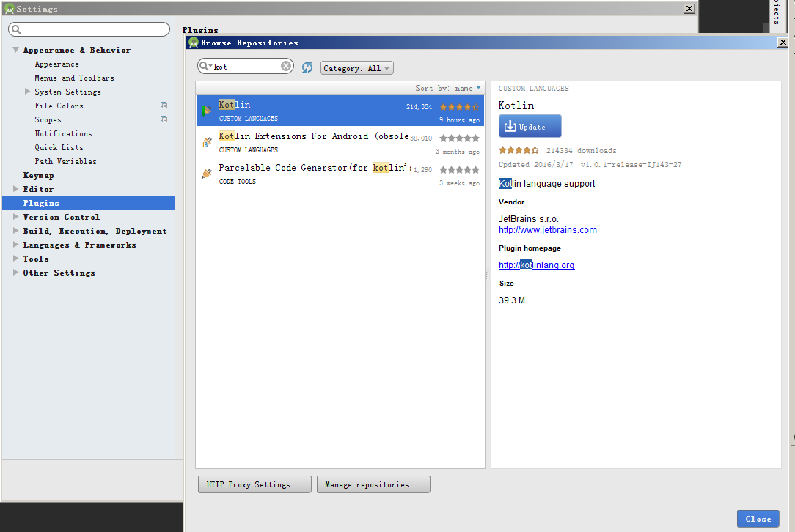Open Quick Lists settings page
This screenshot has height=532, width=795.
pyautogui.click(x=59, y=147)
